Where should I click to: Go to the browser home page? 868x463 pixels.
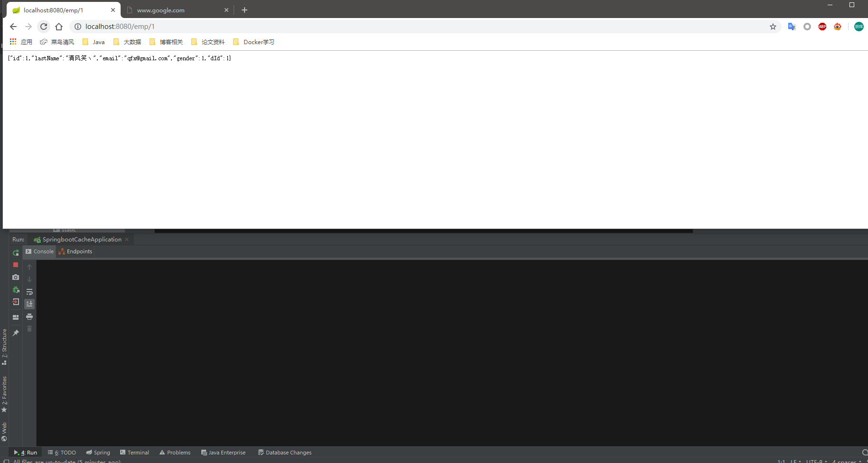click(59, 27)
